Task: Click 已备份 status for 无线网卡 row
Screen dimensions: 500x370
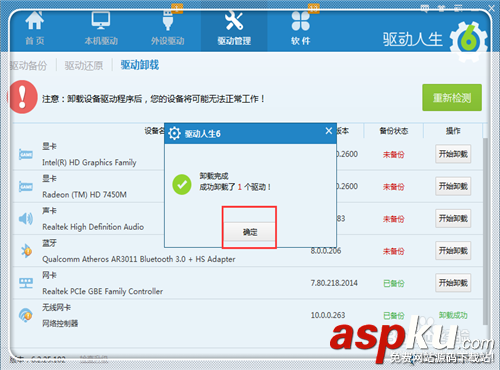Action: point(394,315)
